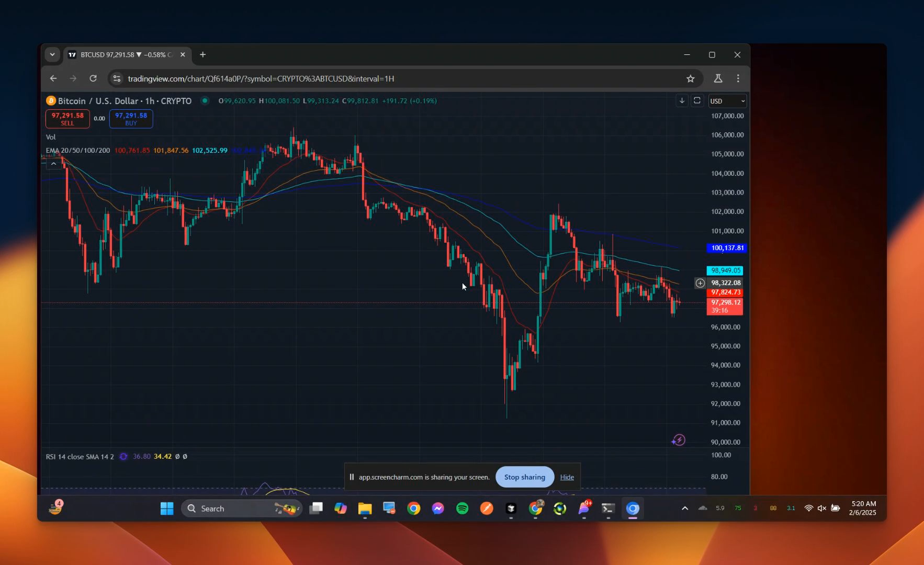Click the RSI indicator refresh icon
The image size is (924, 565).
click(x=123, y=457)
